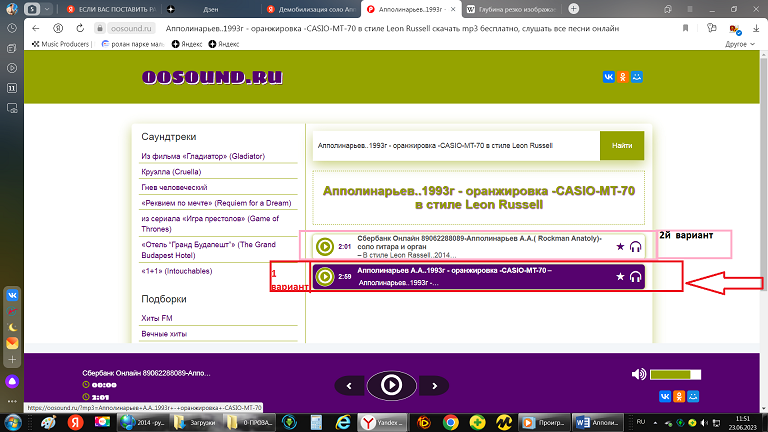
Task: Open browser history clock in sidebar
Action: (12, 28)
